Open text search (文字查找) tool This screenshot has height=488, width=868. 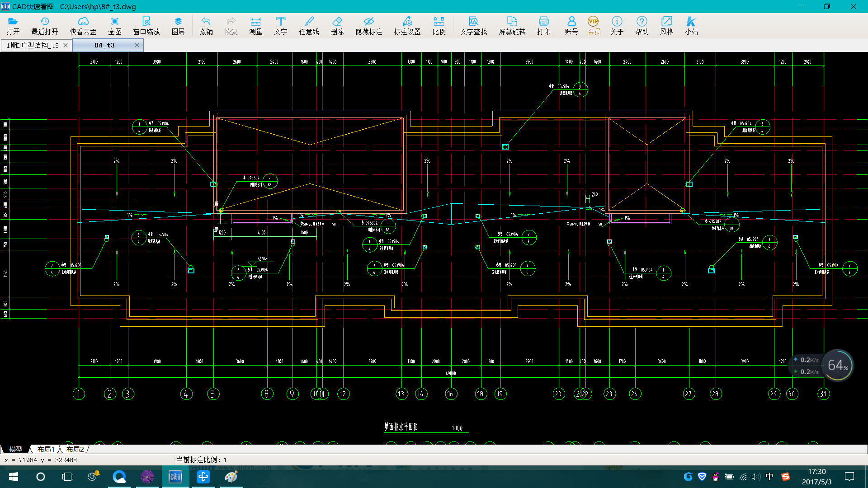[473, 25]
